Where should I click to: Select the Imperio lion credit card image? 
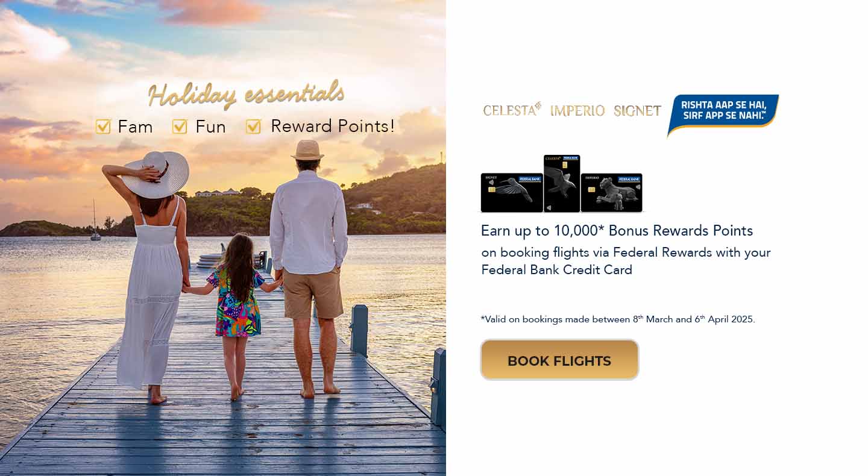pos(611,193)
